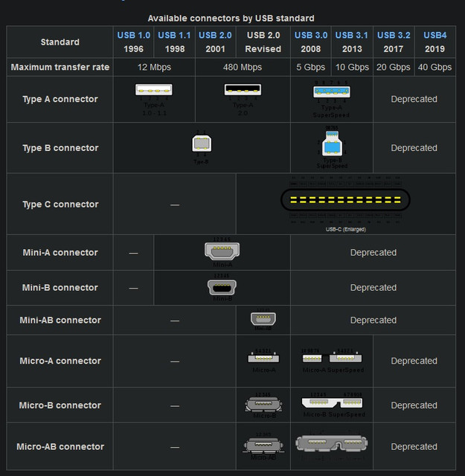
Task: Click the table caption 'Available connectors by USB standard'
Action: [x=231, y=18]
